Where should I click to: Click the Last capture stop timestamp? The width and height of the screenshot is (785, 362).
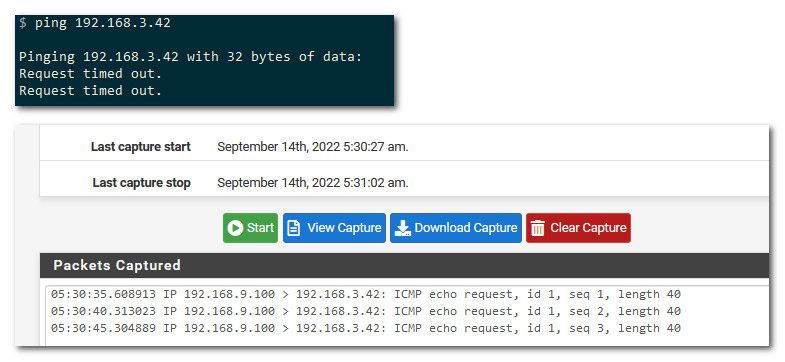click(x=313, y=183)
